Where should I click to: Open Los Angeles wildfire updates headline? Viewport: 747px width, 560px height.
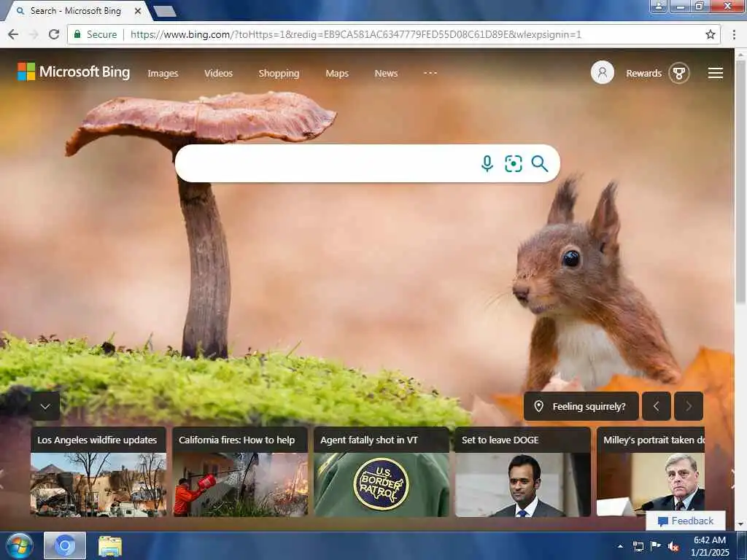point(97,440)
